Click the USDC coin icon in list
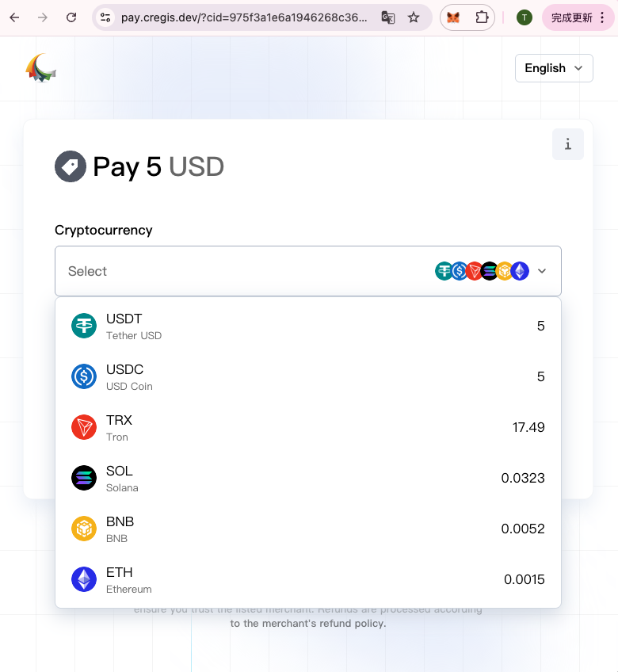Screen dimensions: 618x672 tap(84, 376)
